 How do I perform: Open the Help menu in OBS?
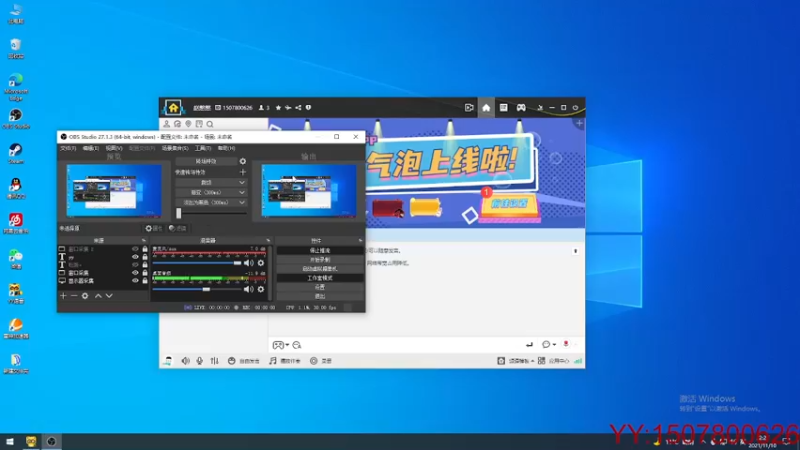(226, 148)
